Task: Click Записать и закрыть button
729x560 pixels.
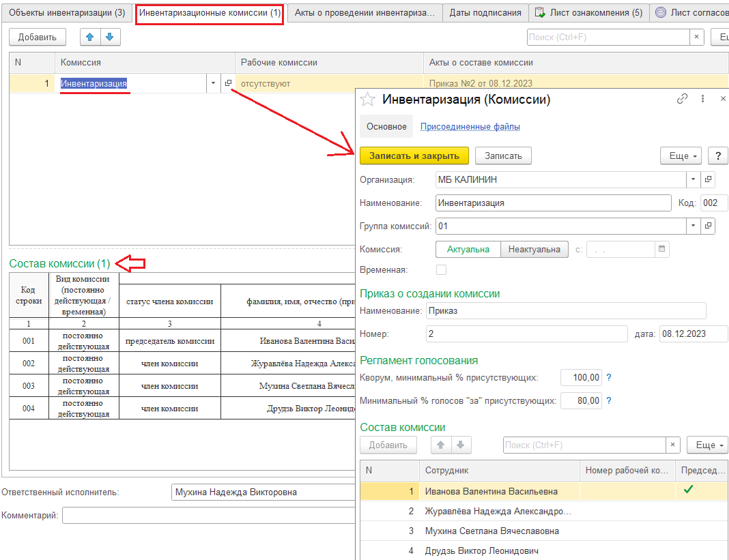Action: pos(414,156)
